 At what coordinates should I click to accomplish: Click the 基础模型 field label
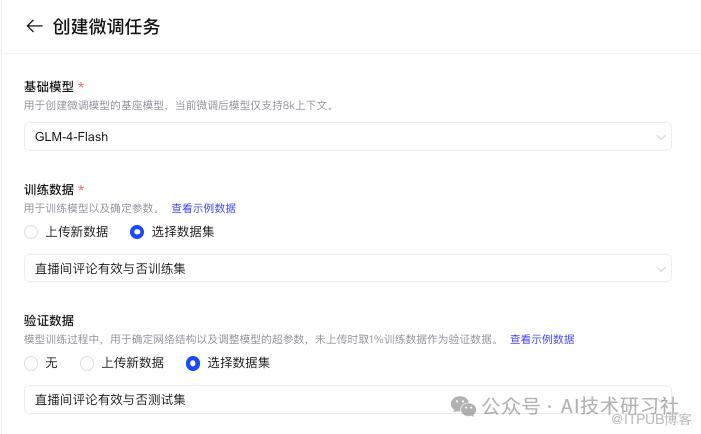pos(48,87)
